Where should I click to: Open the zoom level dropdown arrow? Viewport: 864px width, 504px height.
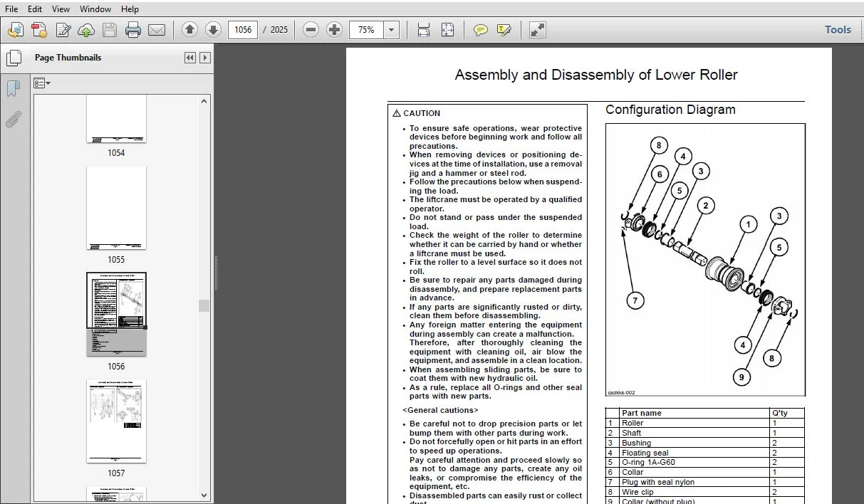pos(392,30)
